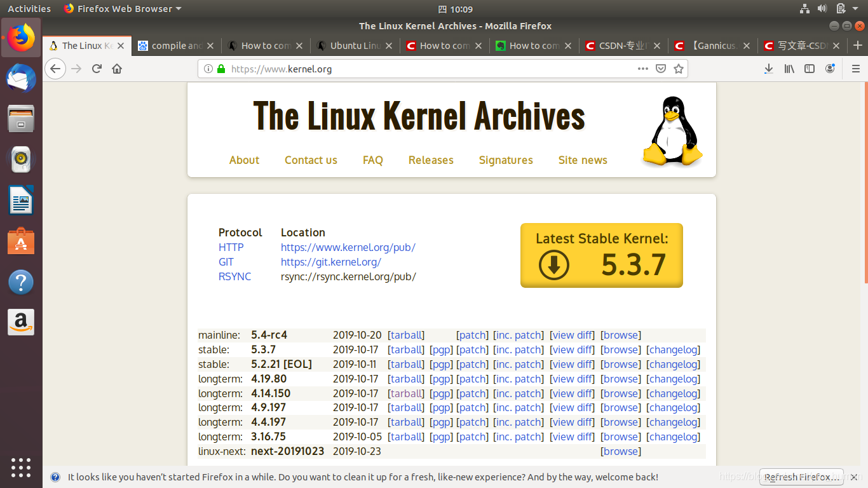Open the Site news link

coord(583,160)
